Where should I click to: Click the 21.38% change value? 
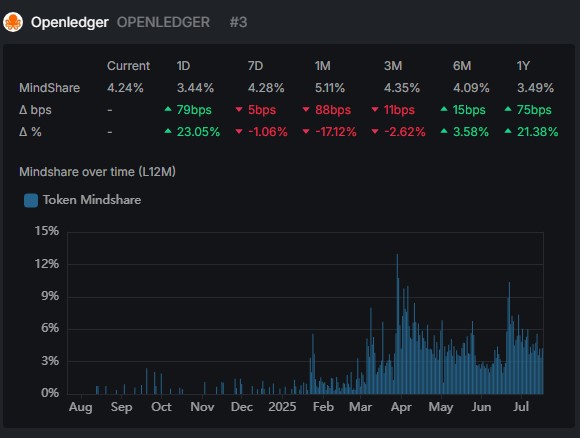click(x=537, y=132)
